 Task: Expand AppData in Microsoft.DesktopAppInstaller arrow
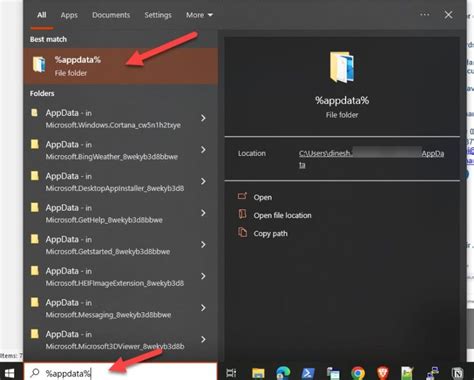click(203, 181)
